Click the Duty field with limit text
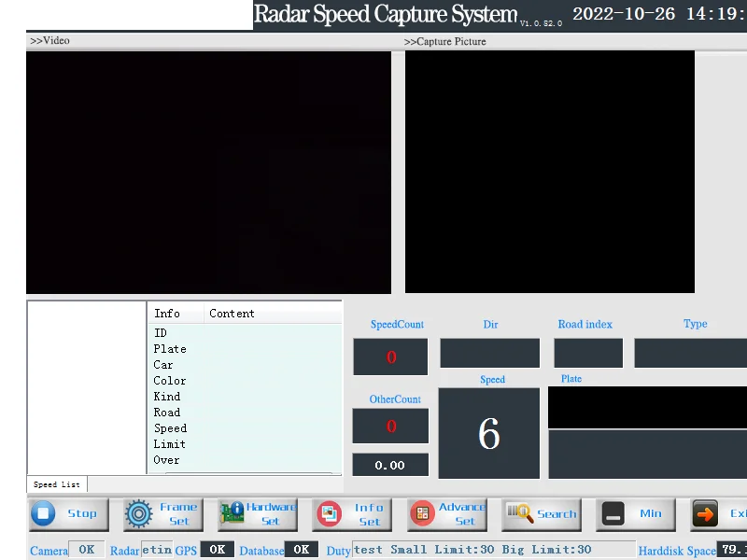Viewport: 747px width, 560px height. [x=494, y=550]
